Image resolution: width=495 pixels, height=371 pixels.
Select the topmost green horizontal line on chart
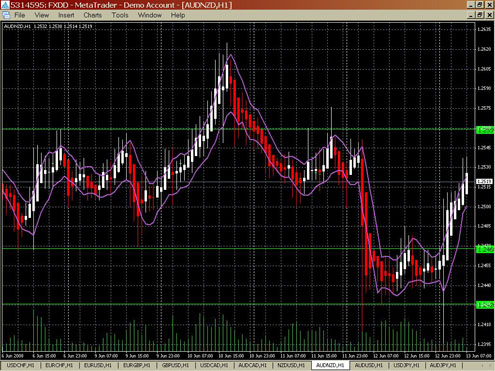(x=238, y=129)
